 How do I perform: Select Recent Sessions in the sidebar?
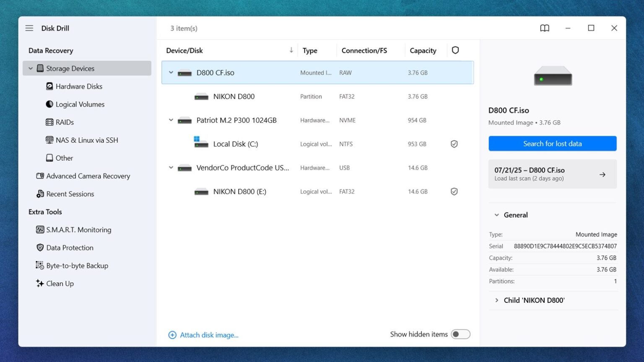[70, 194]
